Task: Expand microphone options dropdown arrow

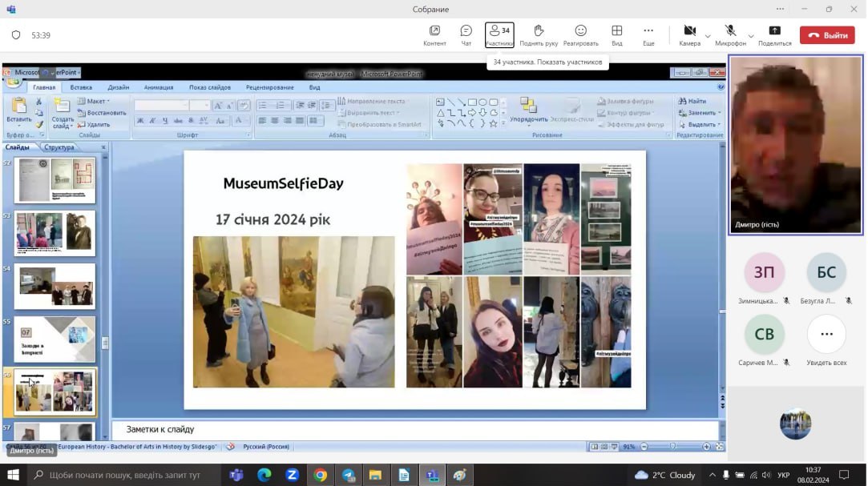Action: coord(751,36)
